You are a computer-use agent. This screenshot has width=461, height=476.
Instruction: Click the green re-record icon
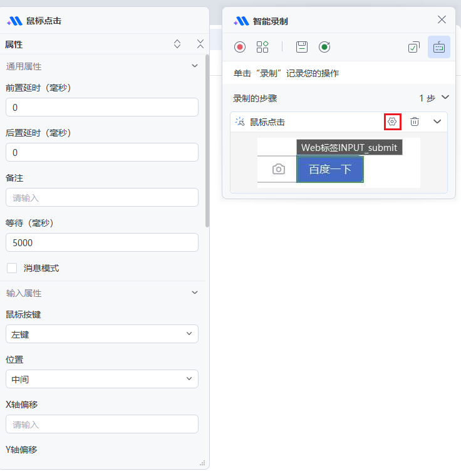click(324, 47)
